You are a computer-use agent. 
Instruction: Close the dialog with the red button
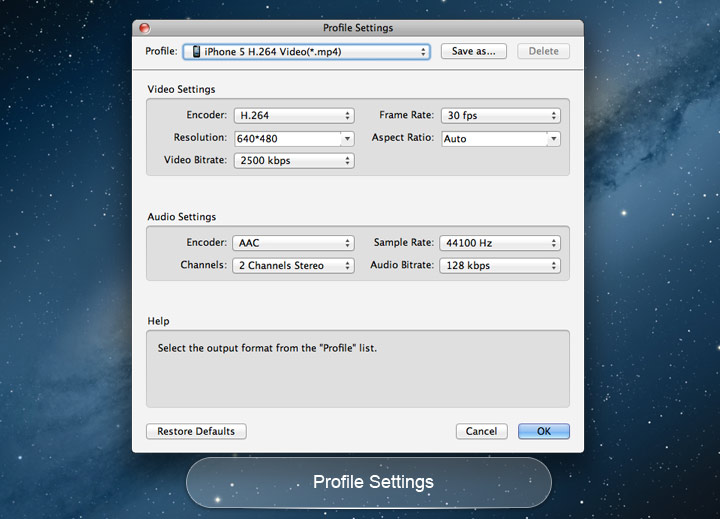tap(144, 28)
